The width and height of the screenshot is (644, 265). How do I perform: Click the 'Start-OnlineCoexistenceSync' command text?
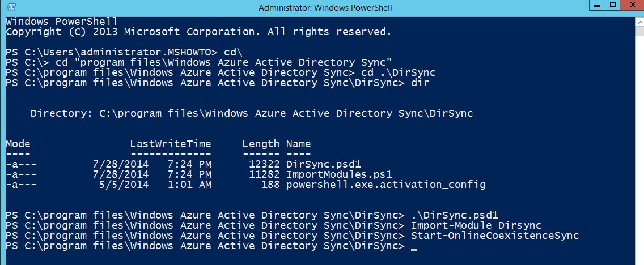(495, 236)
